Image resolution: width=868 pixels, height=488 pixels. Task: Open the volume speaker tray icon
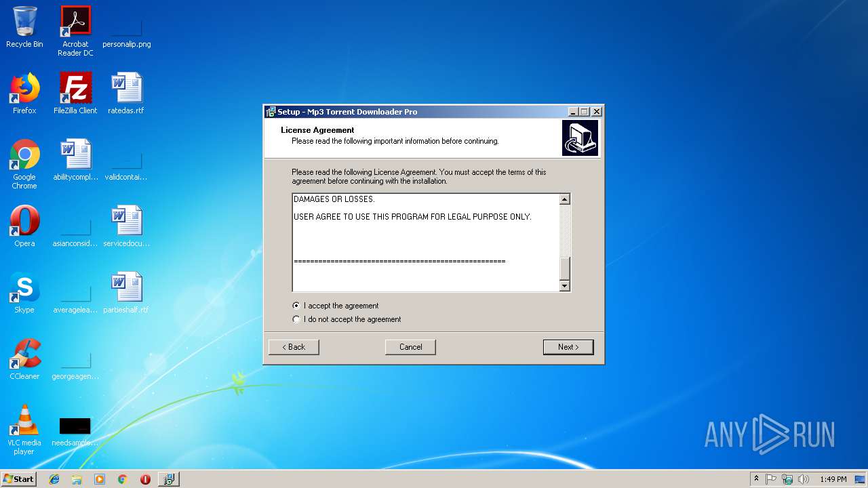804,479
